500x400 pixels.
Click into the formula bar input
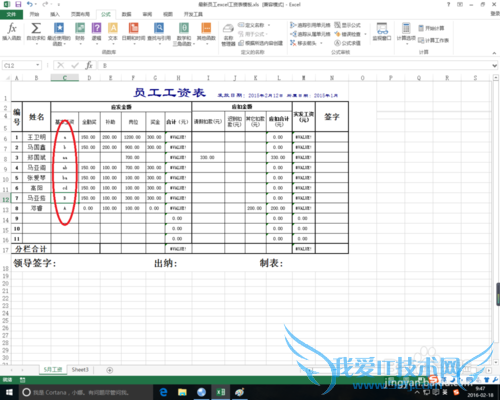point(293,66)
